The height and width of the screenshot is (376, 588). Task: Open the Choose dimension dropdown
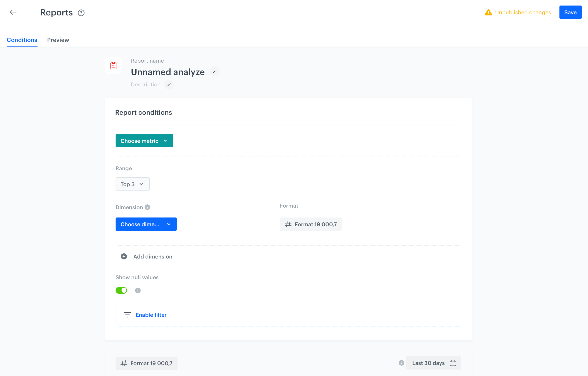pyautogui.click(x=146, y=224)
